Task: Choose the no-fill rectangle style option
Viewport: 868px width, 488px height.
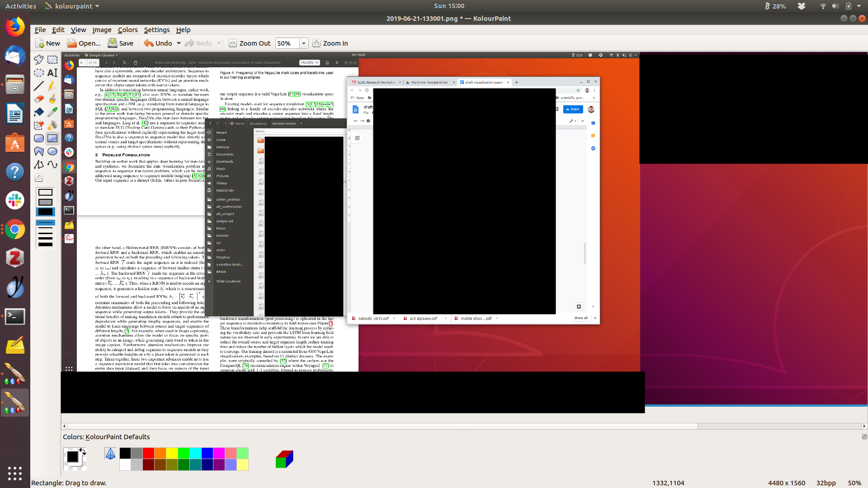Action: pos(45,192)
